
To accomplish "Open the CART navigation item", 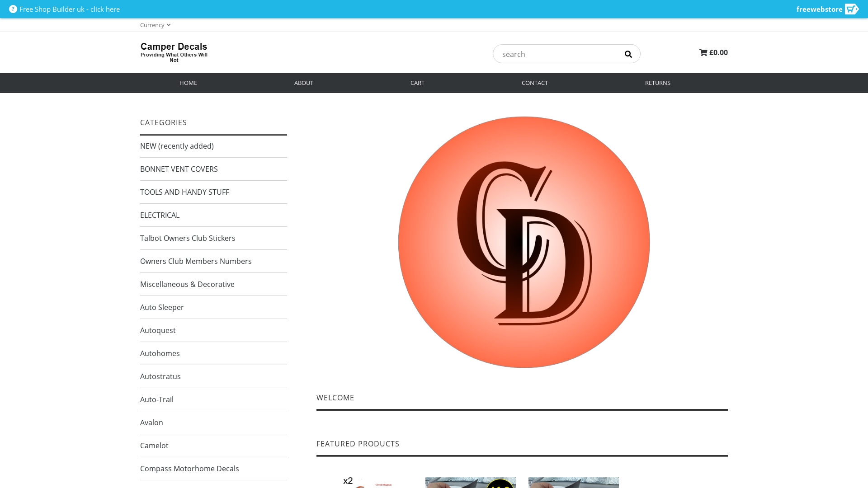I will point(417,83).
